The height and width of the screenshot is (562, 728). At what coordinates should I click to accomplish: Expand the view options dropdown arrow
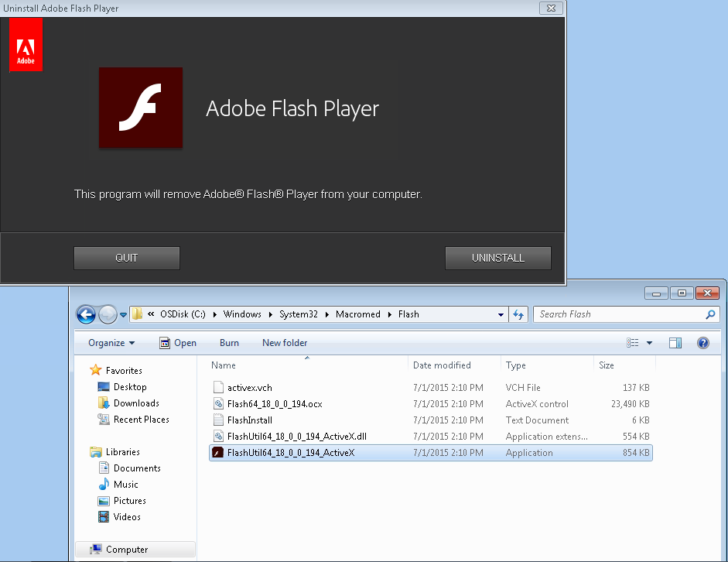click(x=650, y=343)
